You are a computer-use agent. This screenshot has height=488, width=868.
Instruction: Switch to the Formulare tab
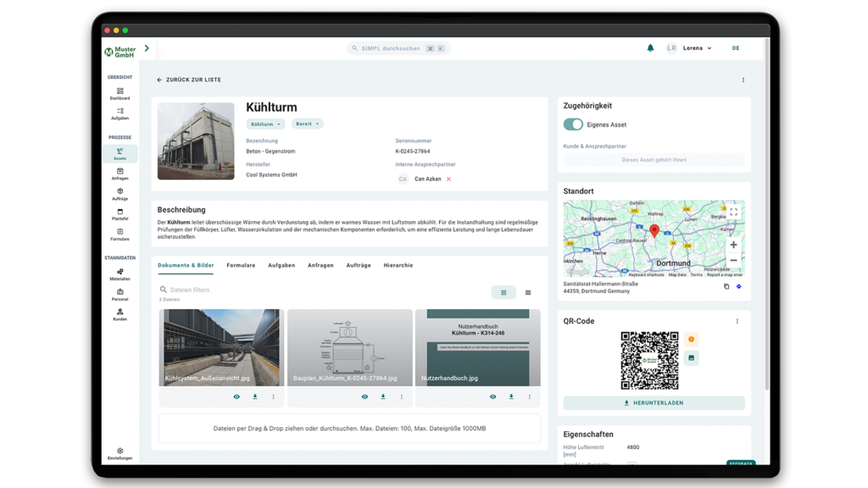point(239,265)
